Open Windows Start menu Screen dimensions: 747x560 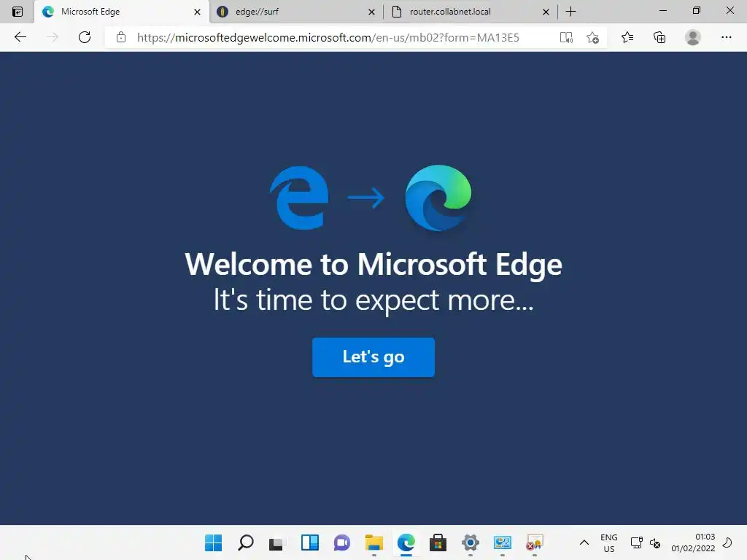click(214, 542)
